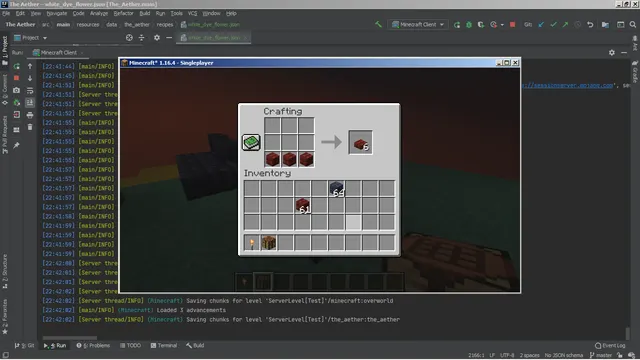
Task: Open the Structure side tool window
Action: pyautogui.click(x=5, y=271)
